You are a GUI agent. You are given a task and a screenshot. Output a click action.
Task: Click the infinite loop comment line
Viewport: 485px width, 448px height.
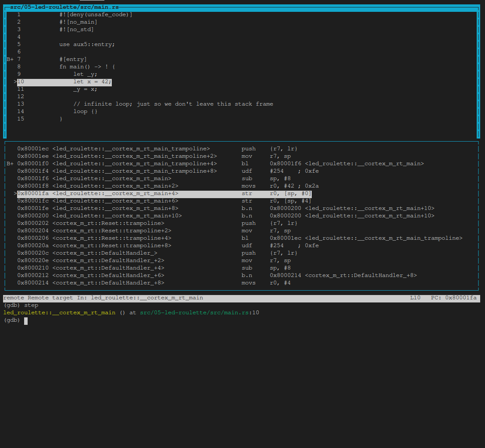click(173, 104)
